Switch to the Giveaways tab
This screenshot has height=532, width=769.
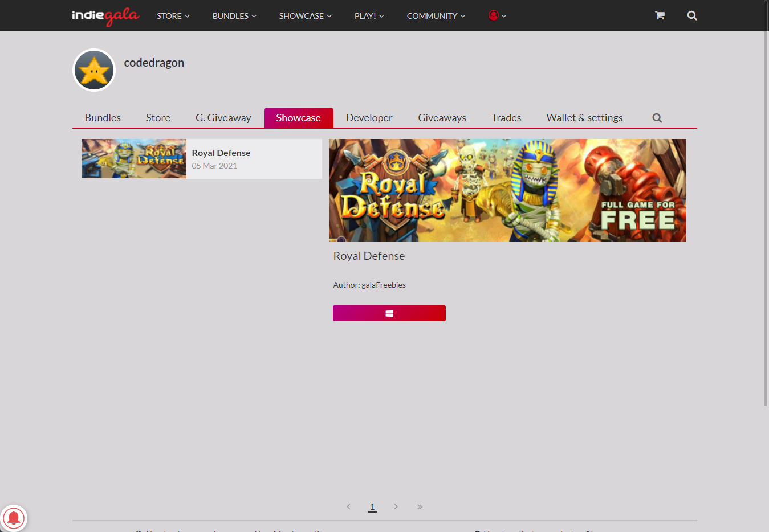coord(442,118)
